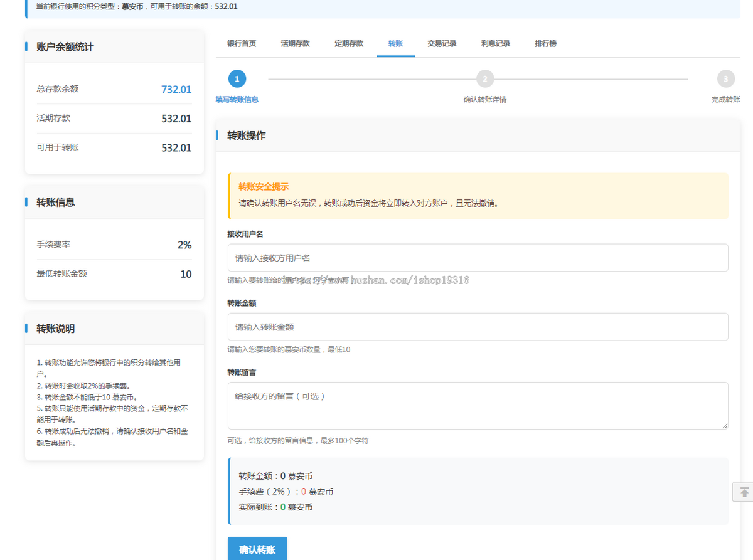Click the 可用于转账 balance 532.01 in sidebar

click(x=176, y=148)
